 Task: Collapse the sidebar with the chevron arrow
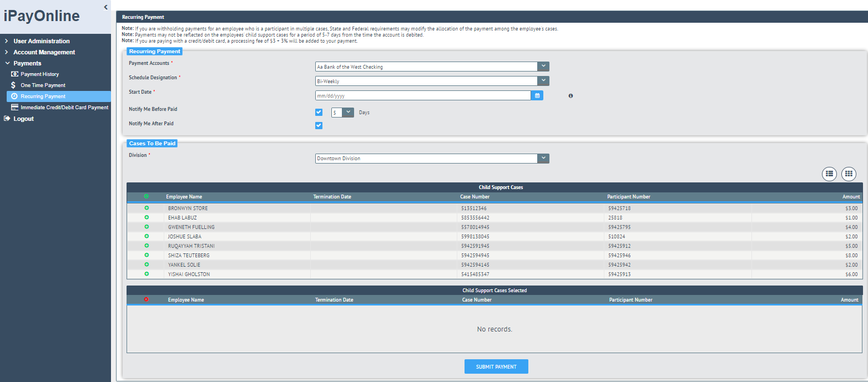pos(105,7)
